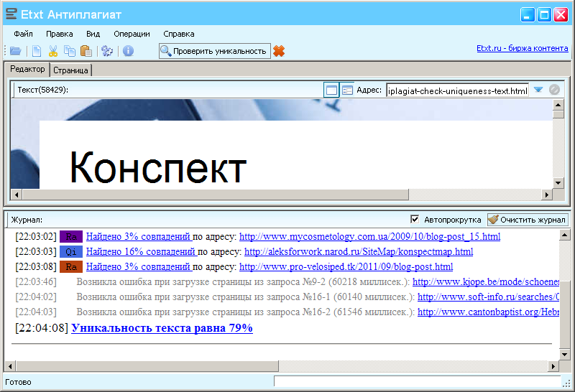Expand the address history dropdown arrow
The height and width of the screenshot is (392, 575).
pyautogui.click(x=538, y=90)
